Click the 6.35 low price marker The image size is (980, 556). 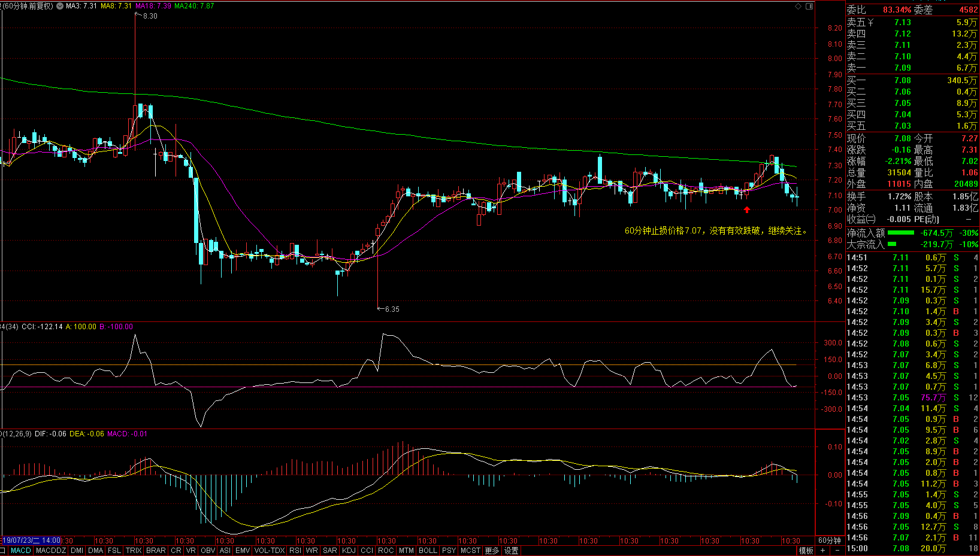click(392, 309)
